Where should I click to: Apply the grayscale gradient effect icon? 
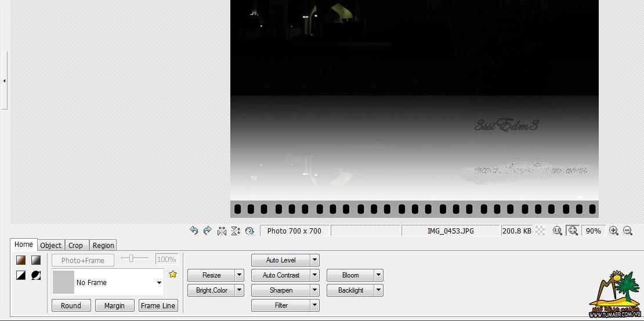[x=36, y=260]
